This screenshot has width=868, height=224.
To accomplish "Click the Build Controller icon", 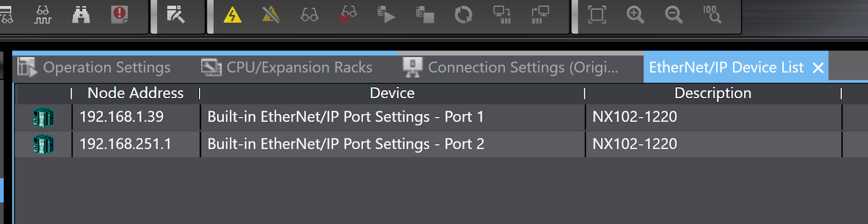I will point(176,15).
